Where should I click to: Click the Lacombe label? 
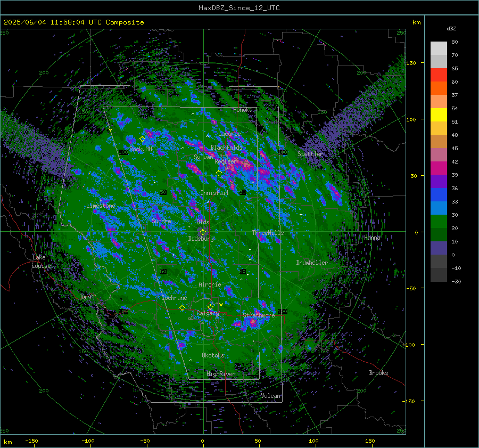(x=229, y=134)
